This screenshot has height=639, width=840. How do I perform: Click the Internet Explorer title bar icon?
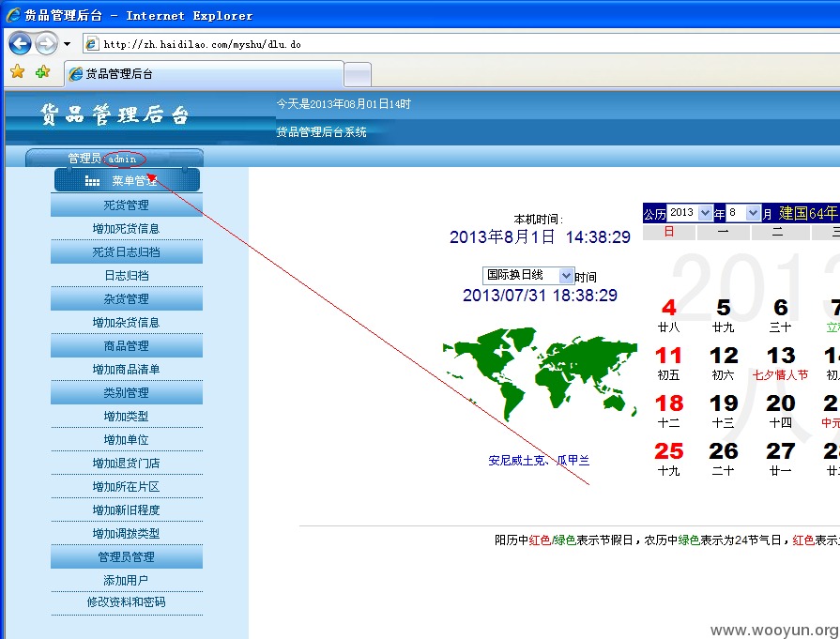(13, 15)
